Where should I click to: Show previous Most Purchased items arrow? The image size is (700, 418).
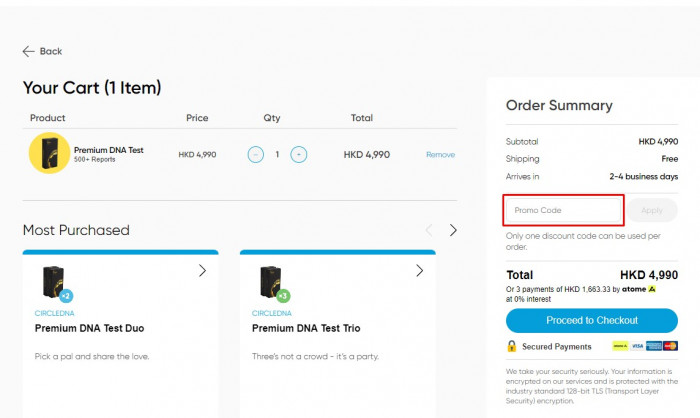point(429,230)
